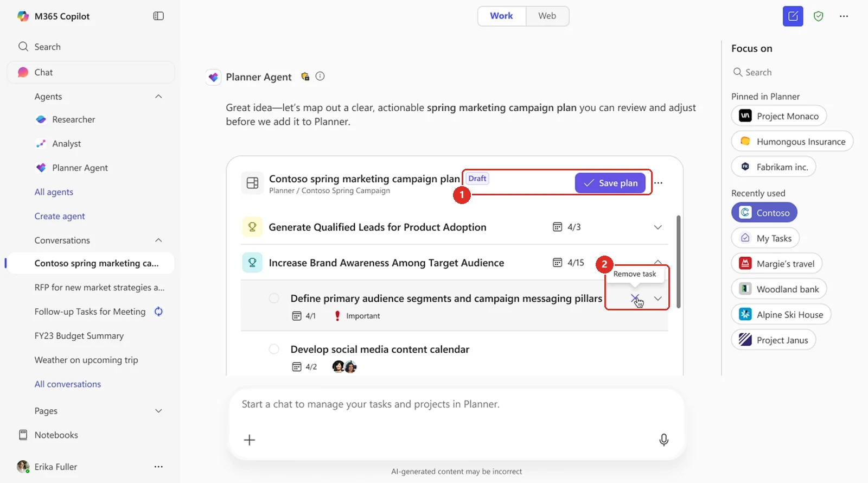Image resolution: width=868 pixels, height=483 pixels.
Task: Open Contoso spring marketing conversation
Action: [x=91, y=263]
